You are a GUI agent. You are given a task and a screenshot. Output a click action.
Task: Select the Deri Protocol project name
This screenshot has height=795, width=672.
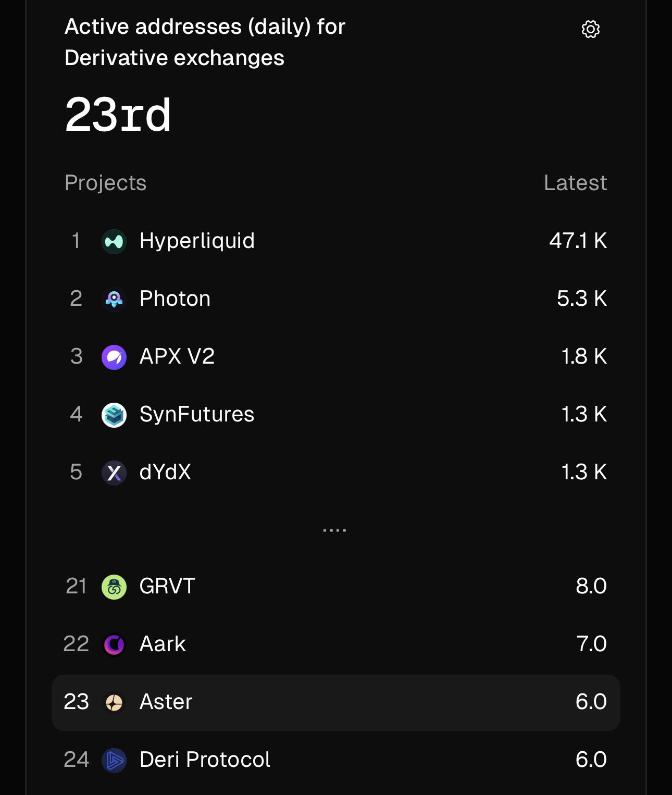[x=205, y=760]
